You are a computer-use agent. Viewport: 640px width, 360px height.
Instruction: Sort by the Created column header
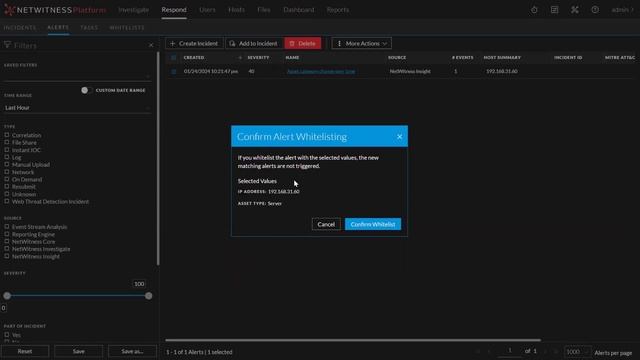194,58
